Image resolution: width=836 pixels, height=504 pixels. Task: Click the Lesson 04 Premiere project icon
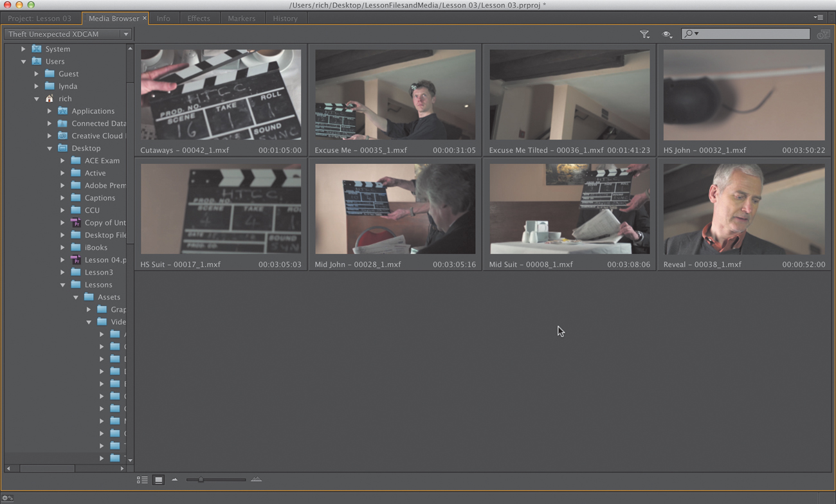(76, 260)
